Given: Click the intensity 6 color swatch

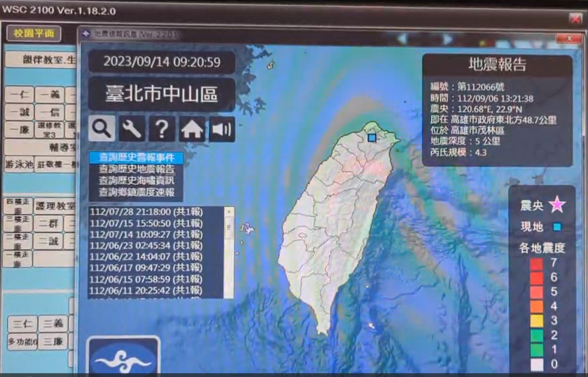Looking at the screenshot, I should point(537,278).
